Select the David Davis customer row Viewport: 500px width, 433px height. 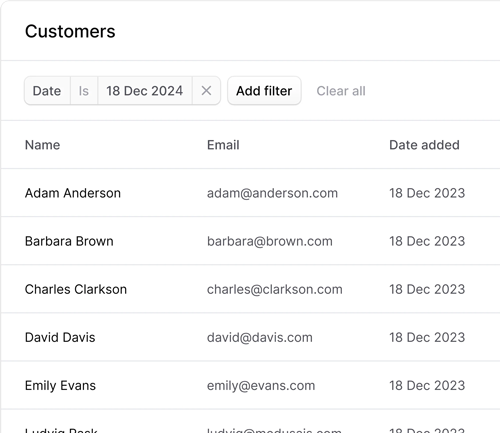(251, 337)
